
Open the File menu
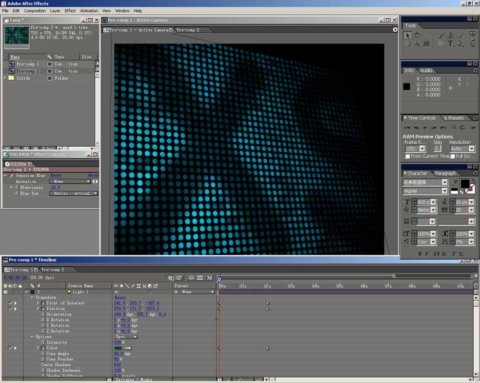tap(5, 11)
